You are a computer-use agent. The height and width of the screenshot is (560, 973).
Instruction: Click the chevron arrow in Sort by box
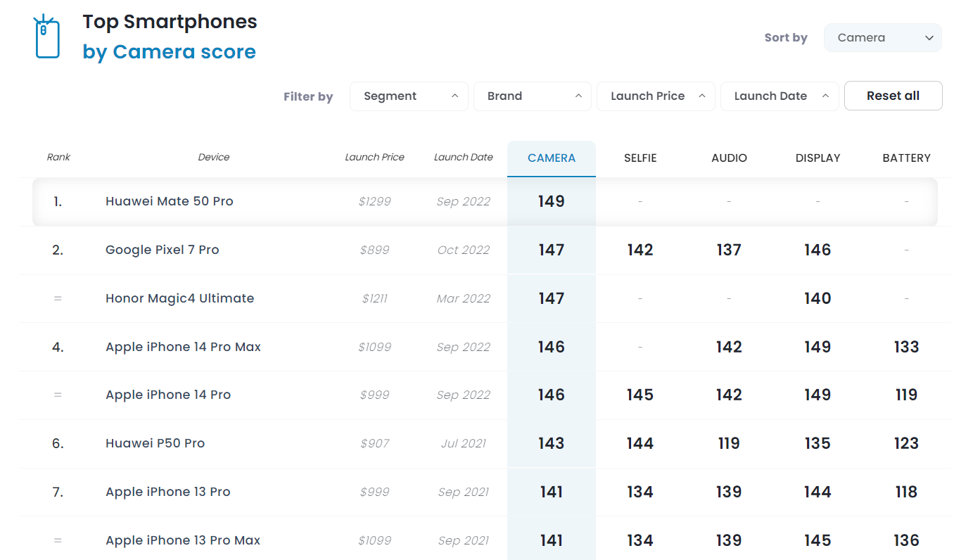point(929,38)
